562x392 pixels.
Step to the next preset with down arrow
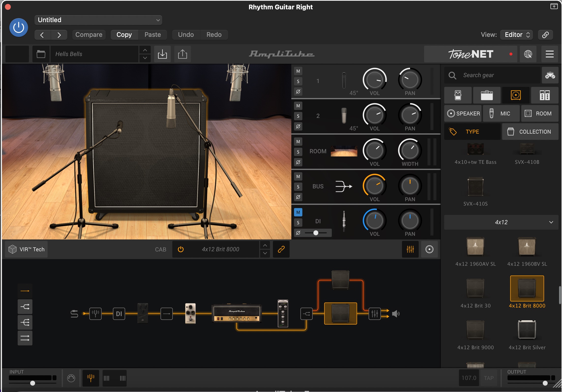[145, 58]
